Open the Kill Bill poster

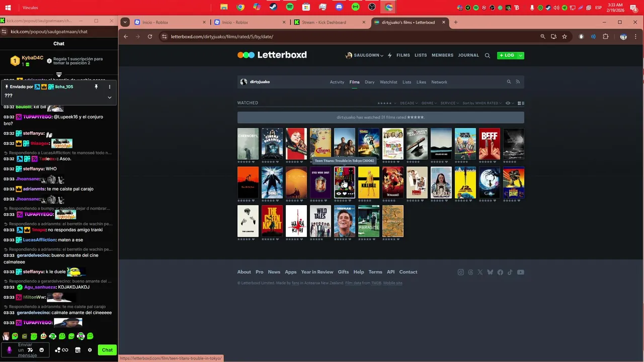[369, 183]
